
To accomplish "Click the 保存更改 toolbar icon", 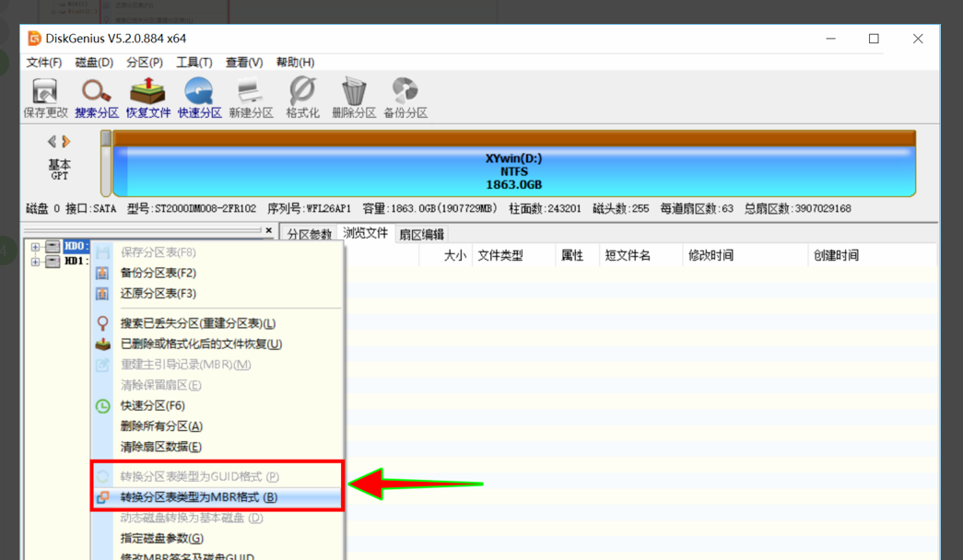I will tap(45, 98).
